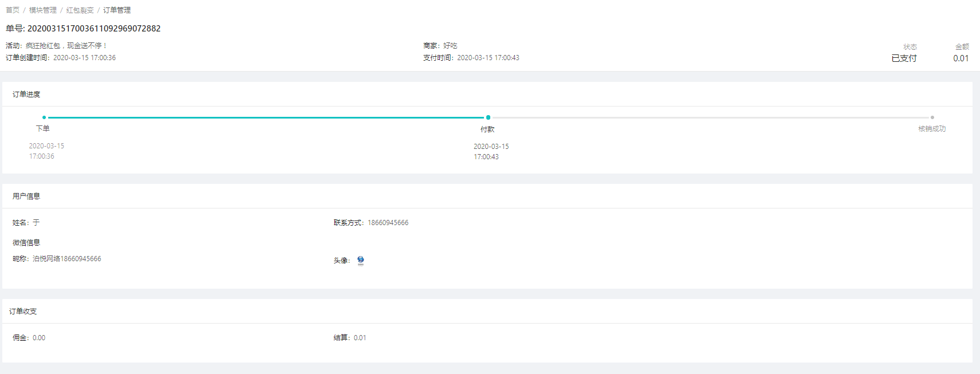The width and height of the screenshot is (980, 374).
Task: Click the 支付时间 value in header
Action: pyautogui.click(x=488, y=58)
